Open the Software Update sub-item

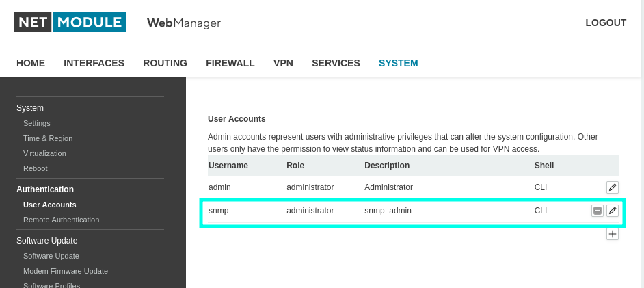[x=51, y=256]
